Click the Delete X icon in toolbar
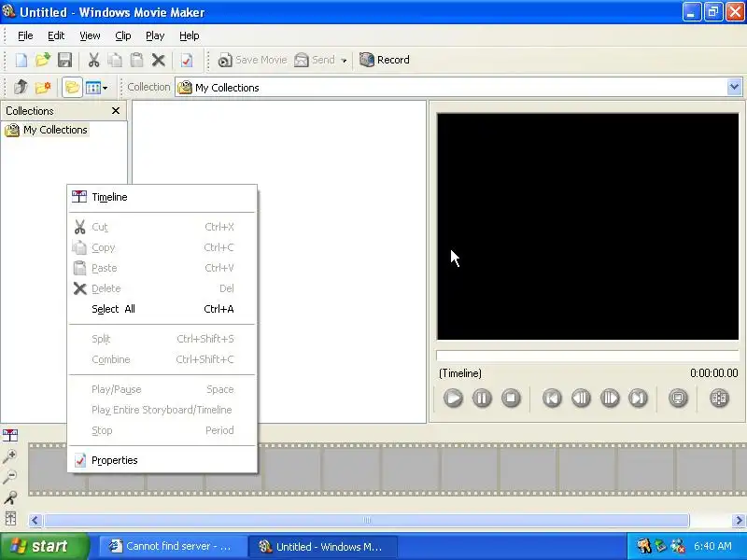 coord(158,60)
